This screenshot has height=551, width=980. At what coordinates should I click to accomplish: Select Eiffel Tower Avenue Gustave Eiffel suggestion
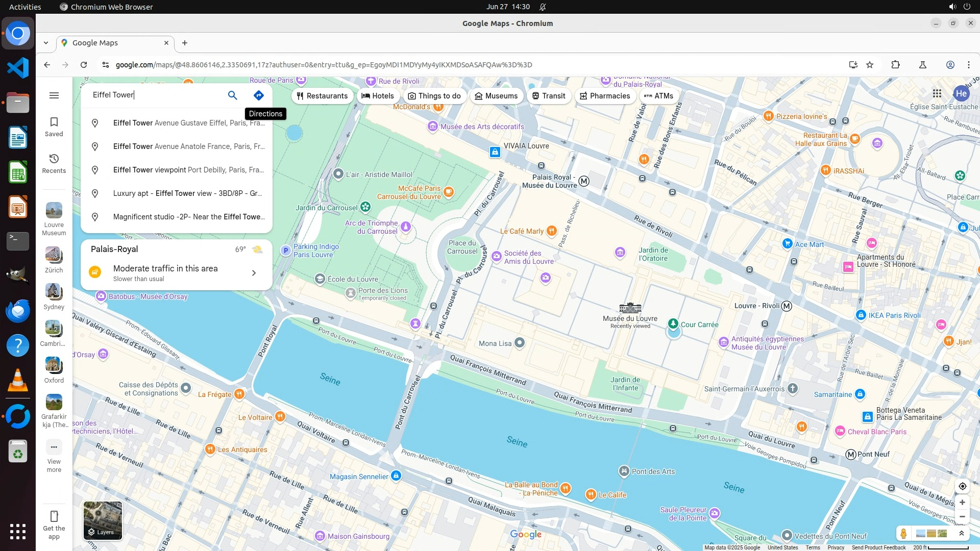click(188, 123)
